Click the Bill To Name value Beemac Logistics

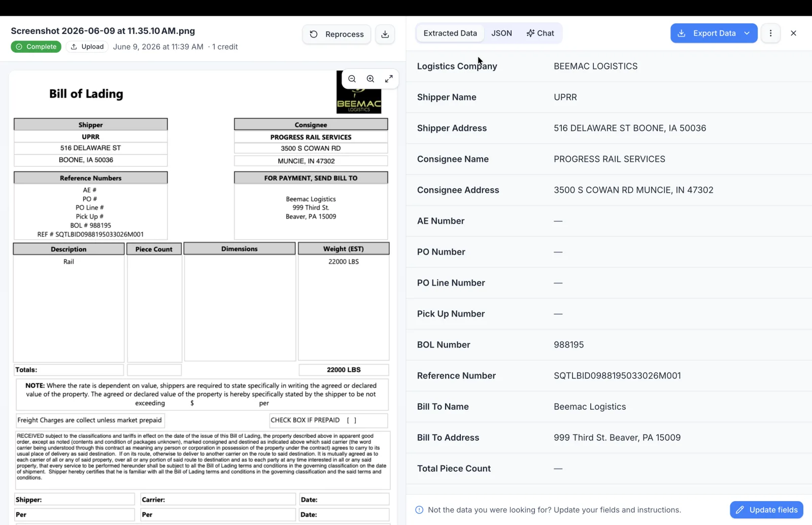(590, 406)
